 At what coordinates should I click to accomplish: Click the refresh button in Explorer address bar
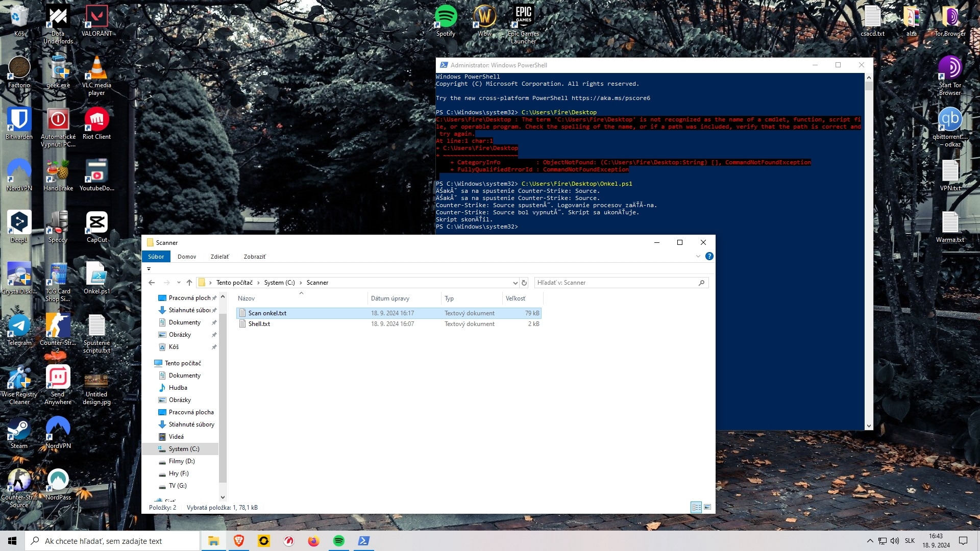524,283
